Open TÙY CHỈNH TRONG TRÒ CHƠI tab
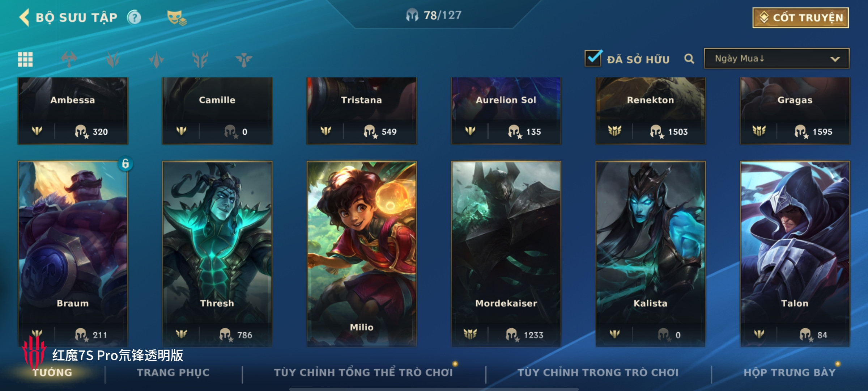 598,373
